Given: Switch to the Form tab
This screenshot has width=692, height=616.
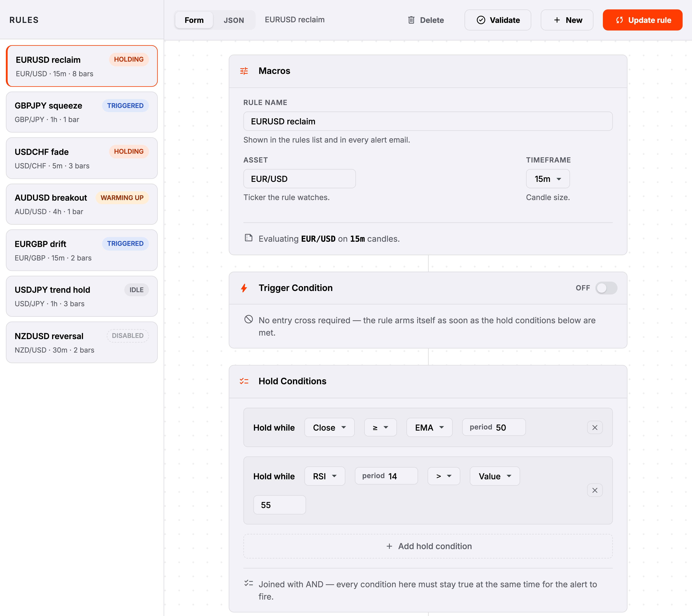Looking at the screenshot, I should click(194, 20).
